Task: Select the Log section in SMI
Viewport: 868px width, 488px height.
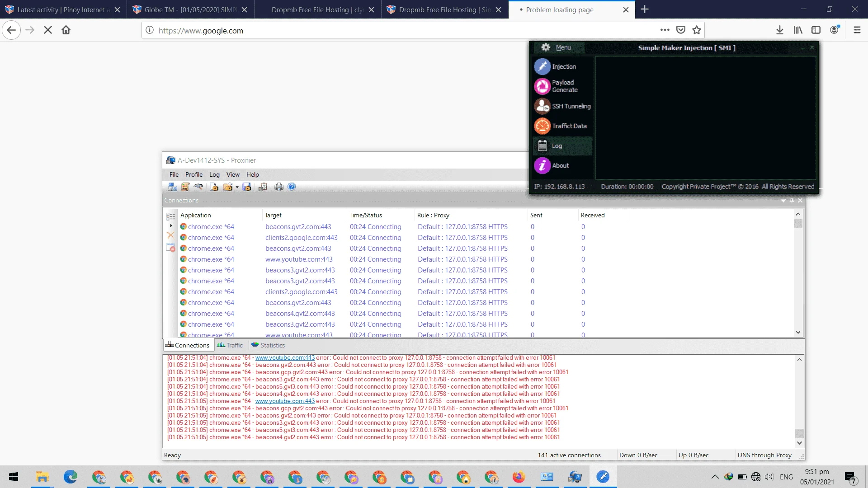Action: tap(563, 146)
